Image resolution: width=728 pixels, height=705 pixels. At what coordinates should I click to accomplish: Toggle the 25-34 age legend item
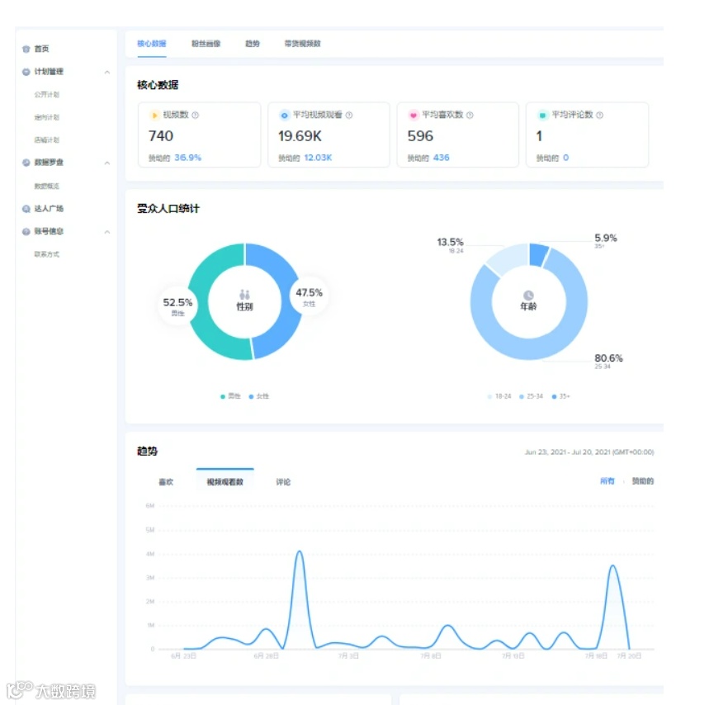(532, 396)
